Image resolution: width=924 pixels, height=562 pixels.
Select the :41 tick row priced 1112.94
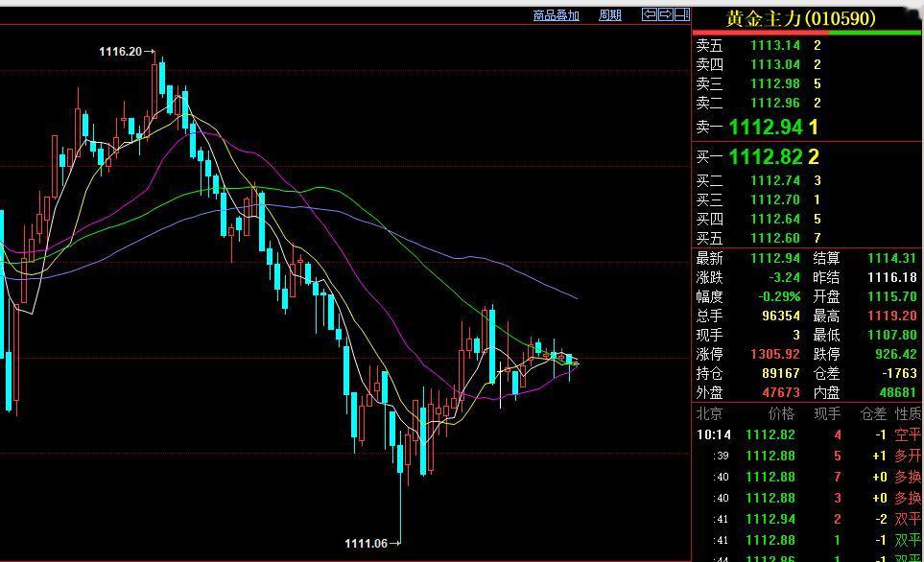coord(808,520)
